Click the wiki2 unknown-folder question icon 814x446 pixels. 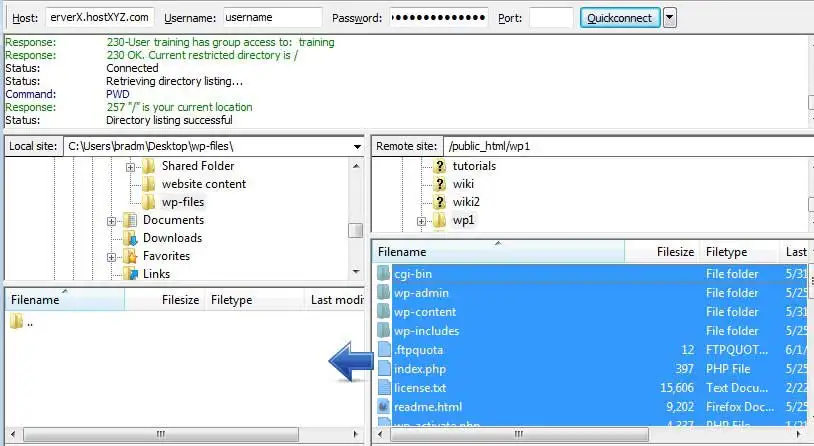(x=440, y=202)
